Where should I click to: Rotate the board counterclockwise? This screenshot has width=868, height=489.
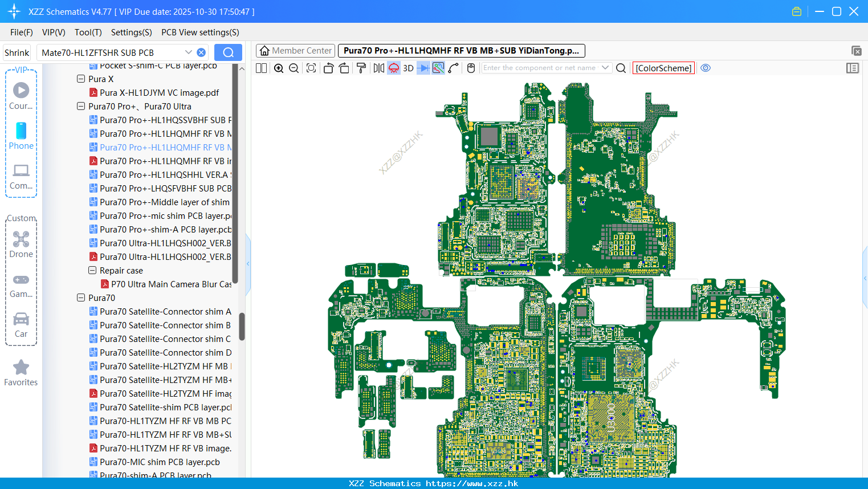coord(328,68)
